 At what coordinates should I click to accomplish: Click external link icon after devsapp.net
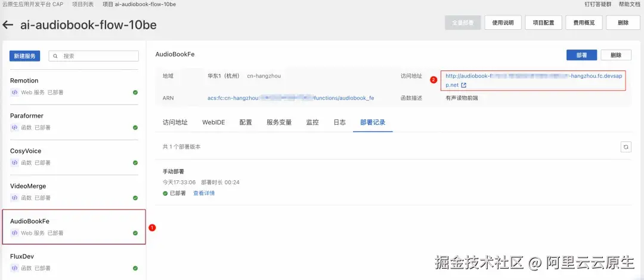[x=464, y=85]
